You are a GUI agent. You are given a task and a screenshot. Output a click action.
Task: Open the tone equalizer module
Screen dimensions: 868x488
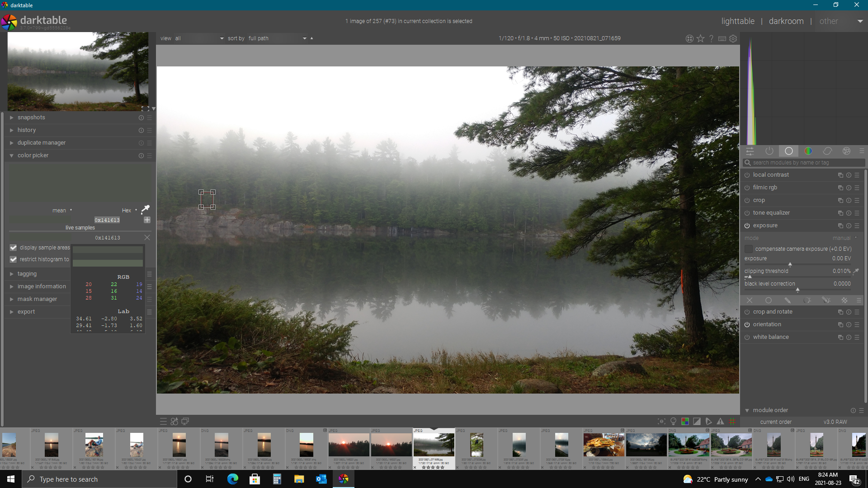coord(771,213)
